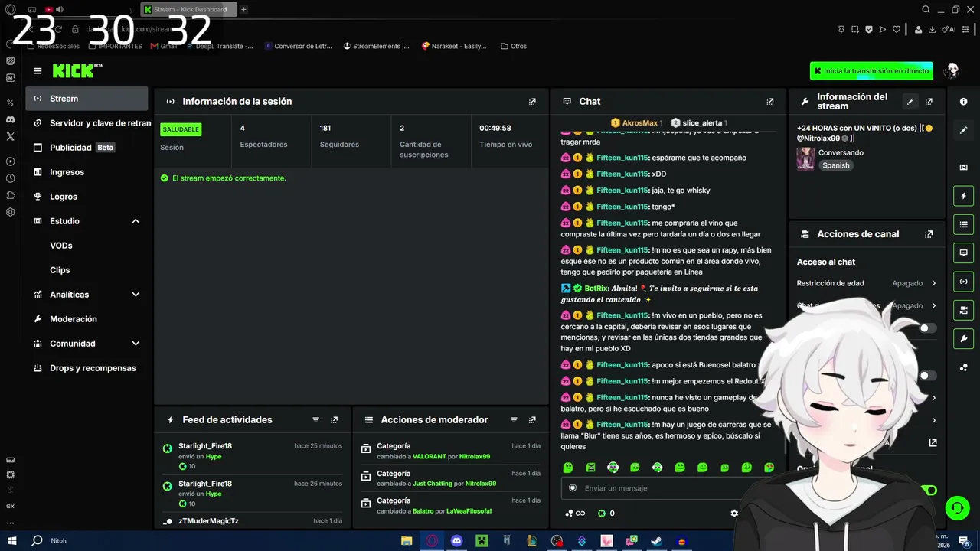The height and width of the screenshot is (551, 980).
Task: Open File Explorer from the taskbar
Action: tap(407, 541)
